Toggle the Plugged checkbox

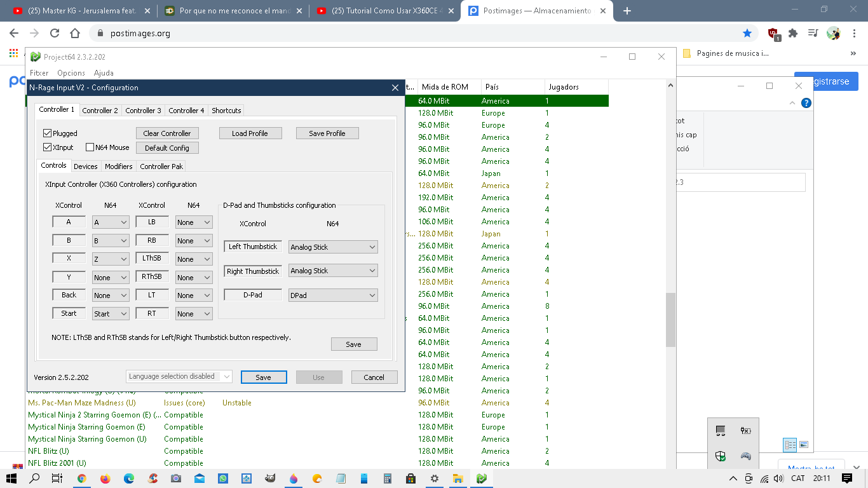click(47, 133)
